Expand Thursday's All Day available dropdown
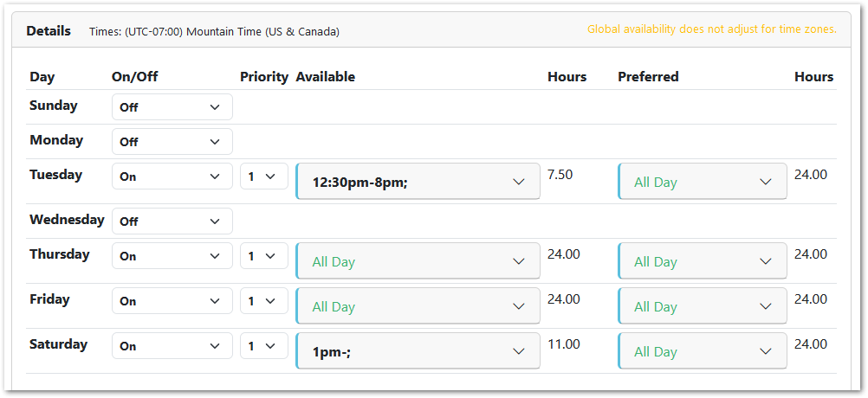Screen dimensions: 868x398 pos(418,261)
